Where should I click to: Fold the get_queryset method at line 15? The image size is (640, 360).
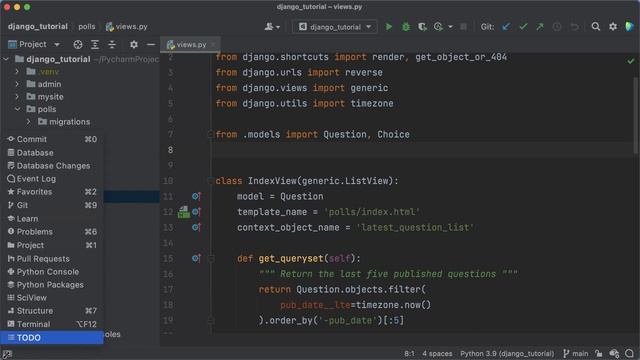(211, 258)
